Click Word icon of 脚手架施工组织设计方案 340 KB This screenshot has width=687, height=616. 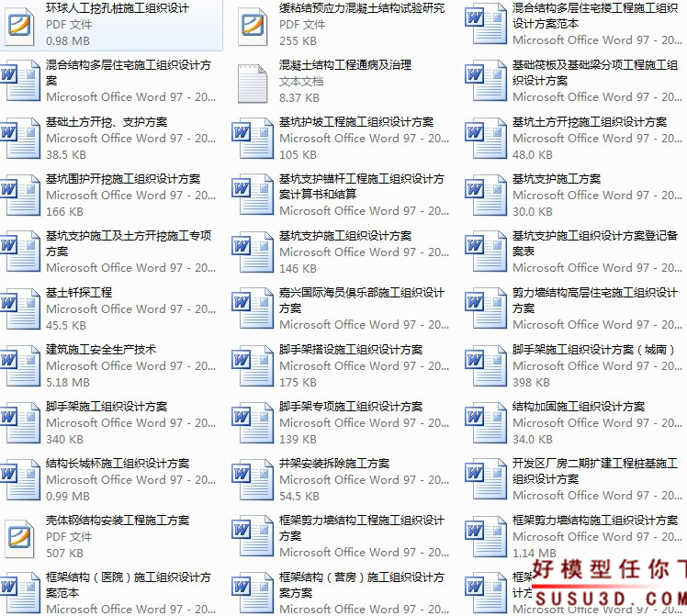(20, 422)
